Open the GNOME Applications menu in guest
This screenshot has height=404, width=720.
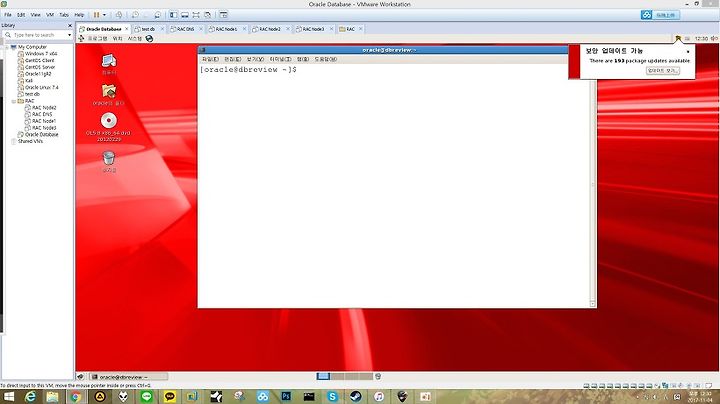[97, 39]
